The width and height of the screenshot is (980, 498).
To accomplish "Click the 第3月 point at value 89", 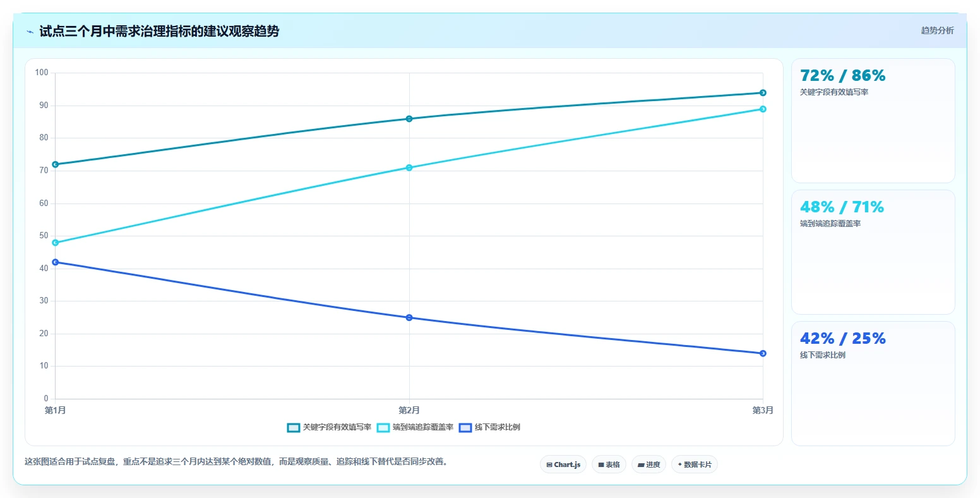I will [x=763, y=109].
